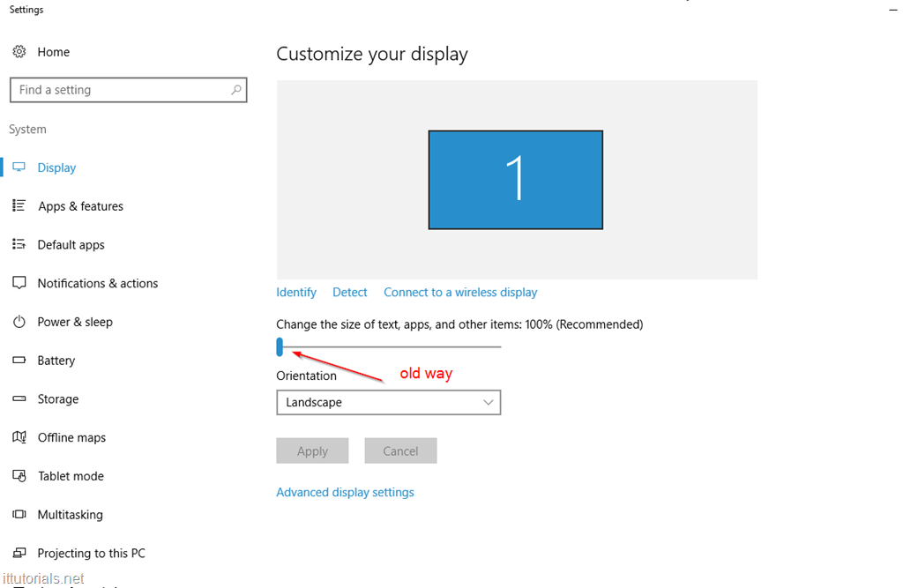Open Apps & features settings

[x=19, y=205]
